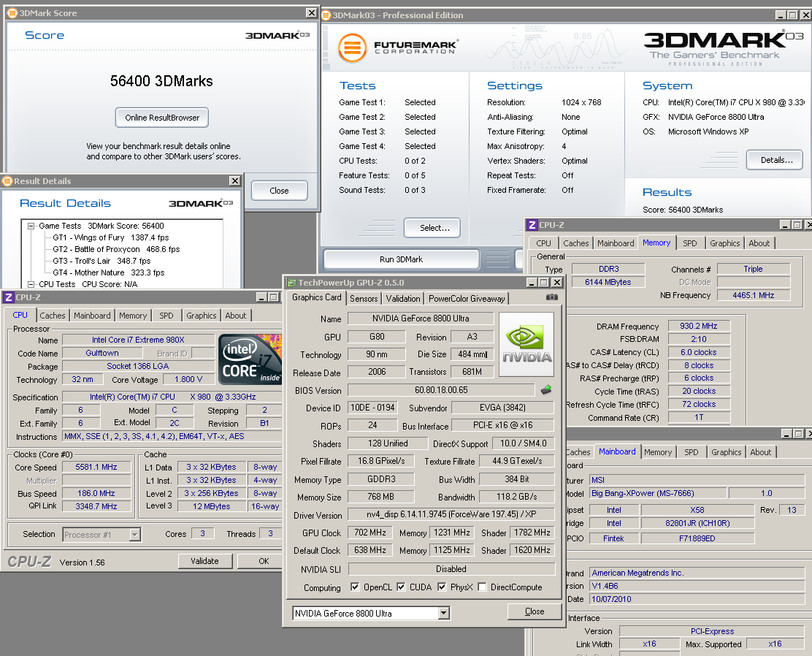Image resolution: width=812 pixels, height=656 pixels.
Task: Click the CPU-Z Z icon in memory window title
Action: pos(532,225)
